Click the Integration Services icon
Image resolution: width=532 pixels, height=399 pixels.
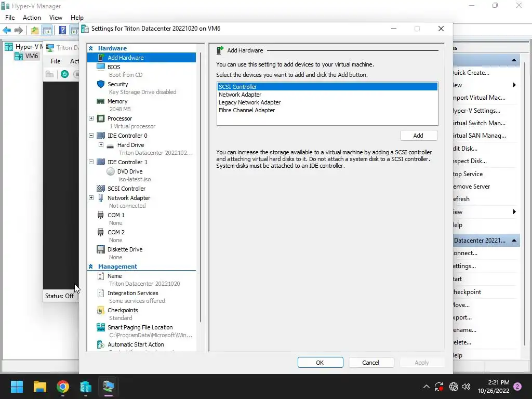[x=101, y=293]
